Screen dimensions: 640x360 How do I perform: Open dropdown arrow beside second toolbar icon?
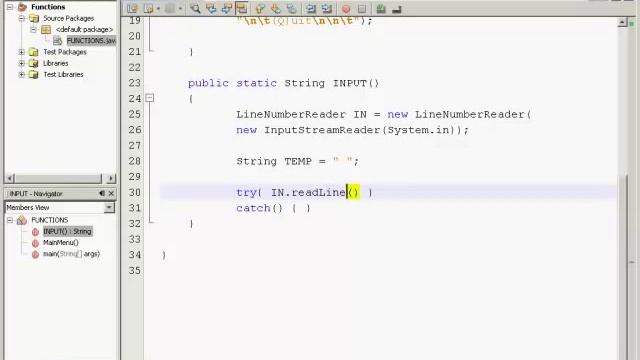click(158, 9)
